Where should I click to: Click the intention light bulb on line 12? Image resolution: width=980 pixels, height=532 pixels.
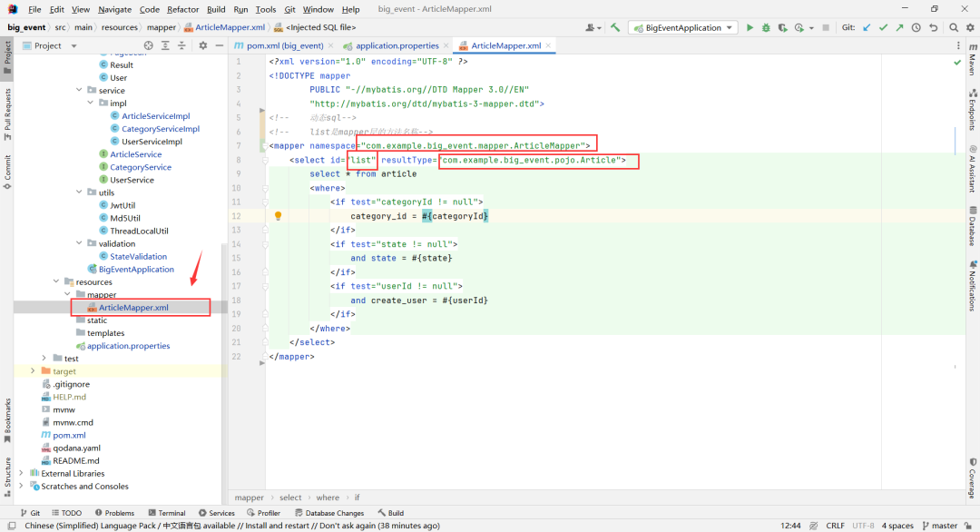coord(278,215)
